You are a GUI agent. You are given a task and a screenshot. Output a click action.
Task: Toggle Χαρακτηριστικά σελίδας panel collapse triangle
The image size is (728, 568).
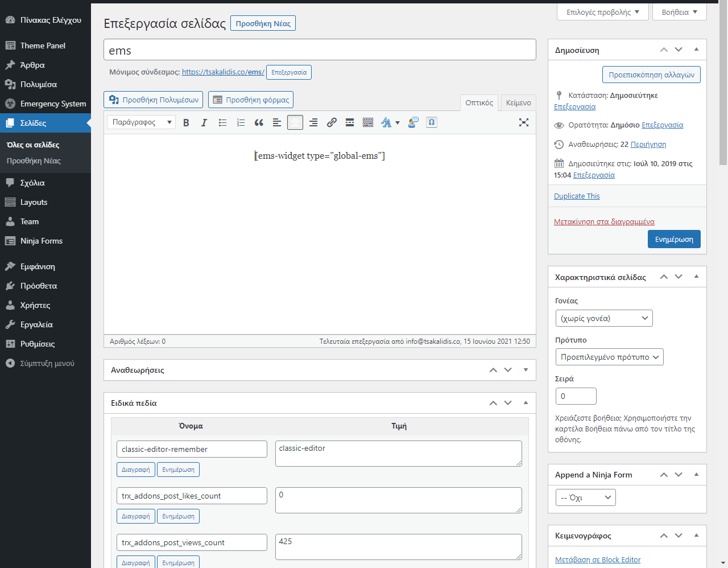(x=696, y=277)
